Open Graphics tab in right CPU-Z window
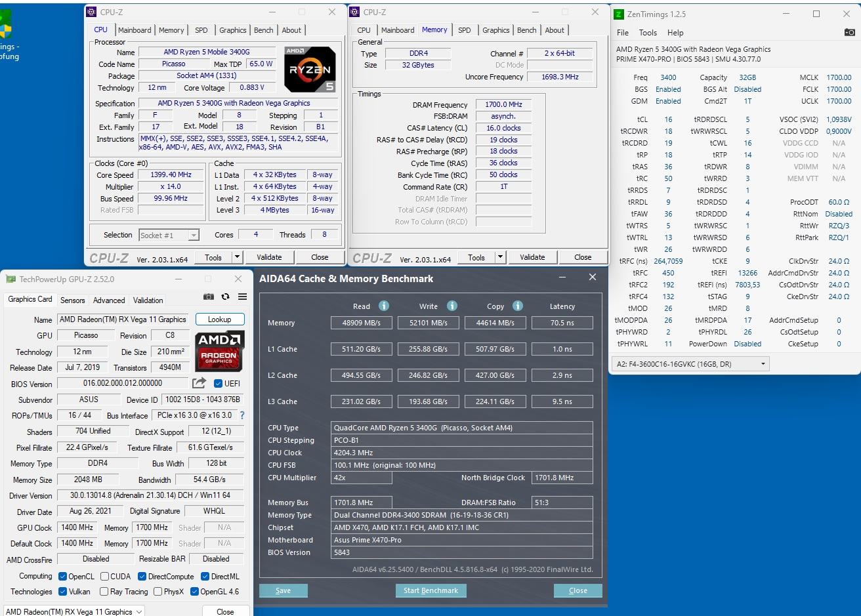 [495, 30]
